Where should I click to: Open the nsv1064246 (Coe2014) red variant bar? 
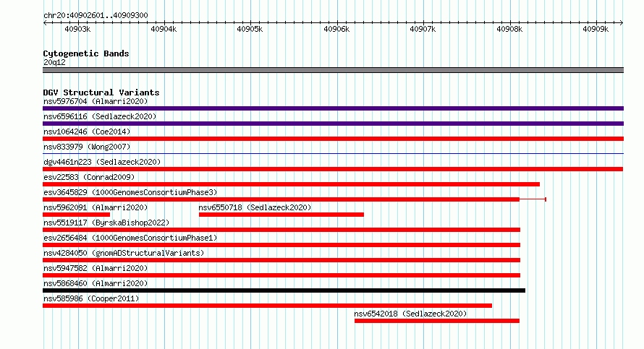coord(333,139)
